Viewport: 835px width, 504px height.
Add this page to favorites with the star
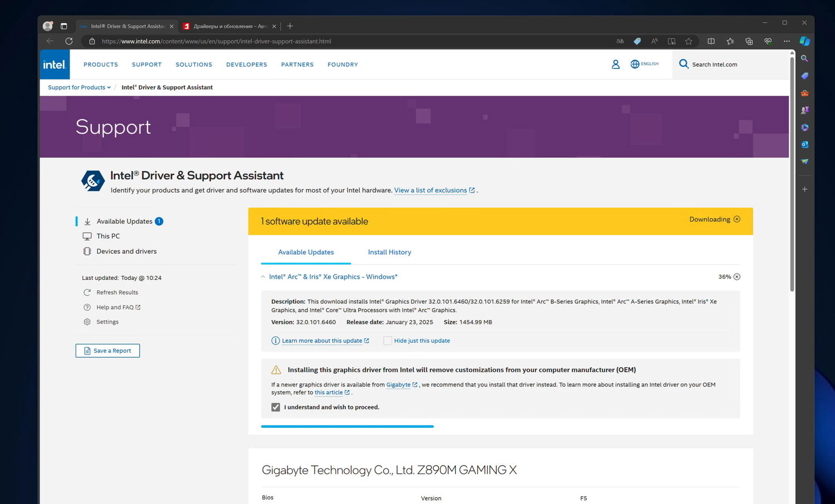click(689, 41)
